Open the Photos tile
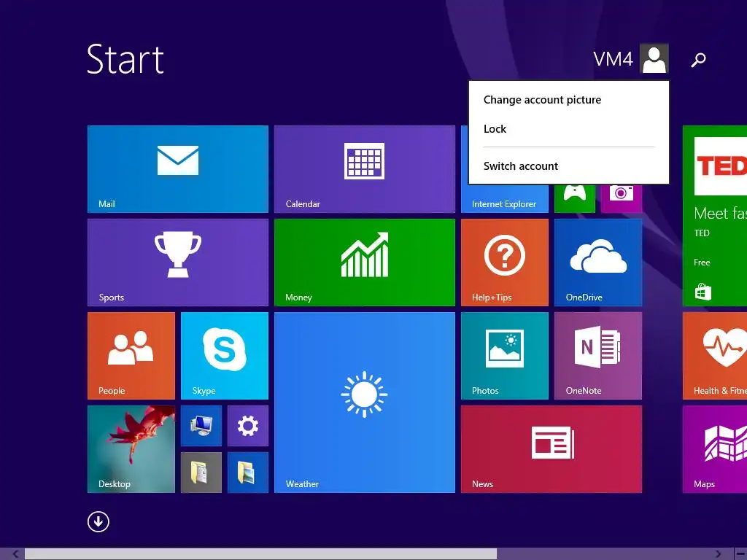This screenshot has width=747, height=560. coord(505,356)
